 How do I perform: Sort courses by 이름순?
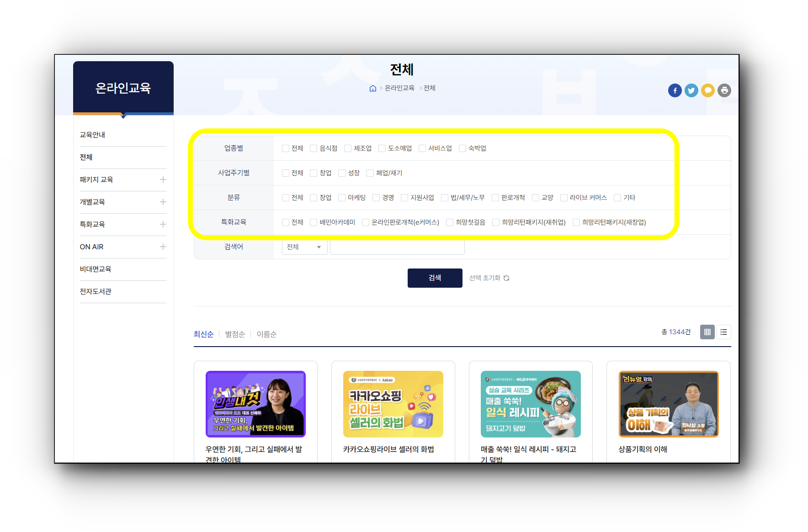tap(266, 334)
